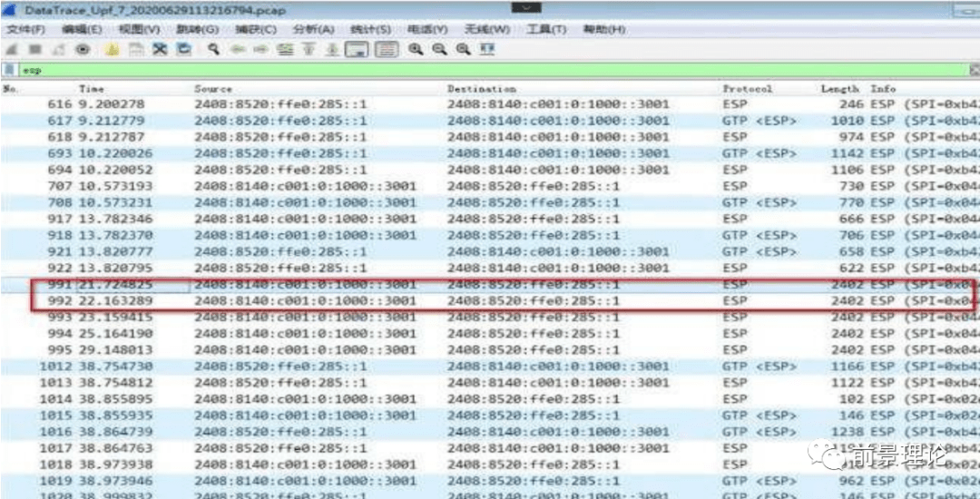Open the 分析(A) menu
The width and height of the screenshot is (980, 499).
coord(312,30)
